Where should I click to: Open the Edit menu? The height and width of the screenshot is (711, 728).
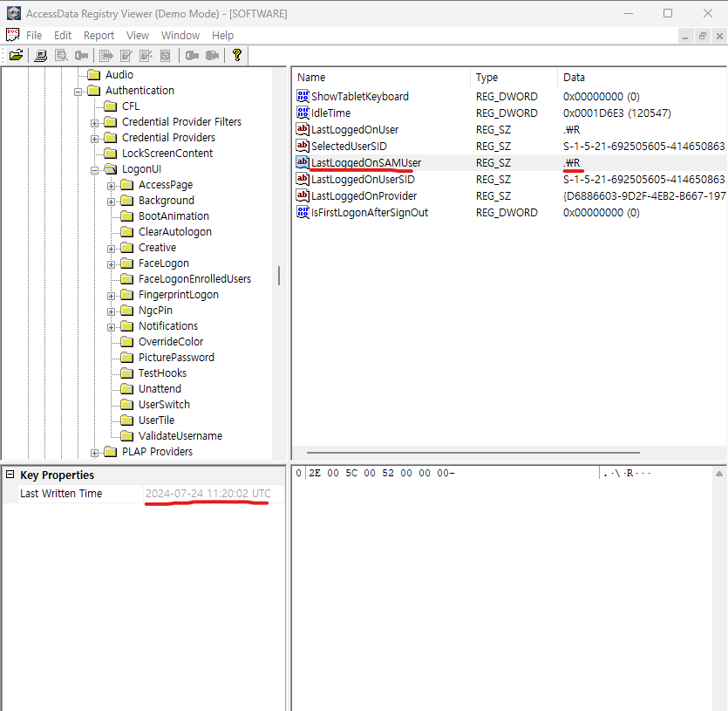(63, 35)
